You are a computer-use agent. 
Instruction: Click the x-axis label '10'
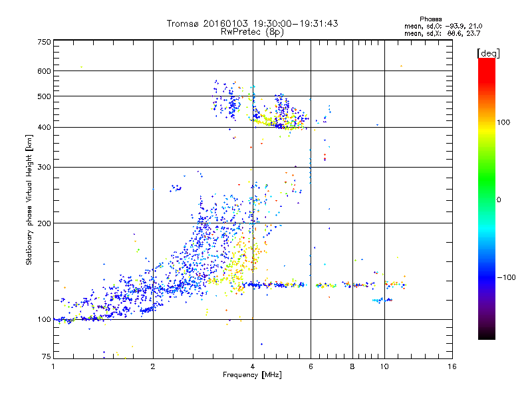pyautogui.click(x=384, y=366)
